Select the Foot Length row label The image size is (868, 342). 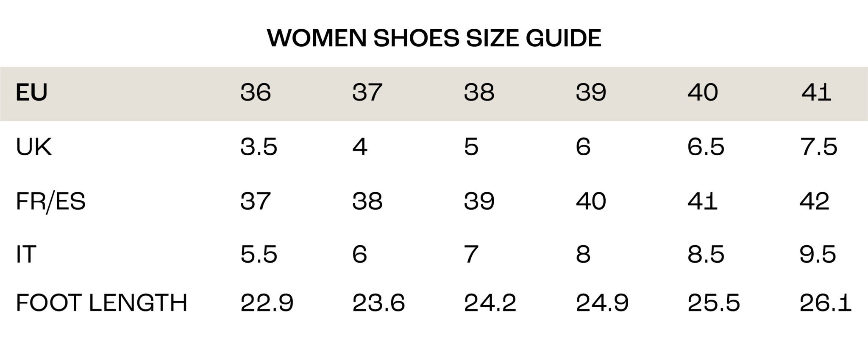pyautogui.click(x=102, y=303)
